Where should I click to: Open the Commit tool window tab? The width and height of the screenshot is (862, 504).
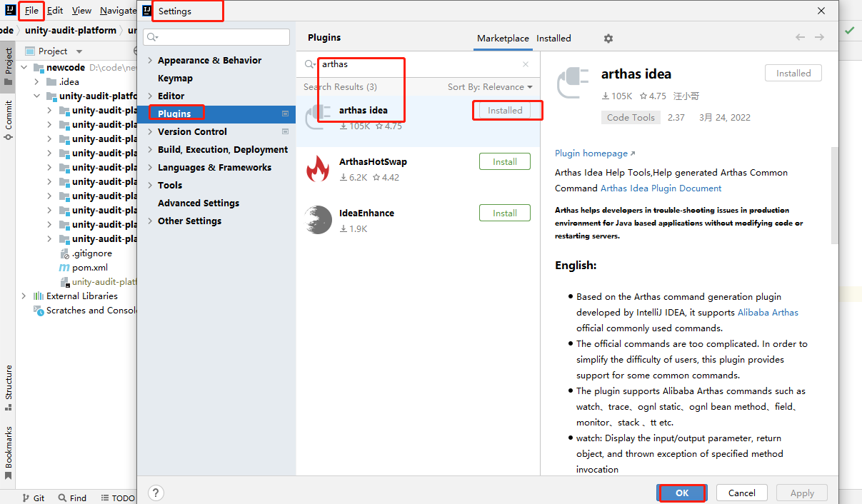[x=8, y=120]
